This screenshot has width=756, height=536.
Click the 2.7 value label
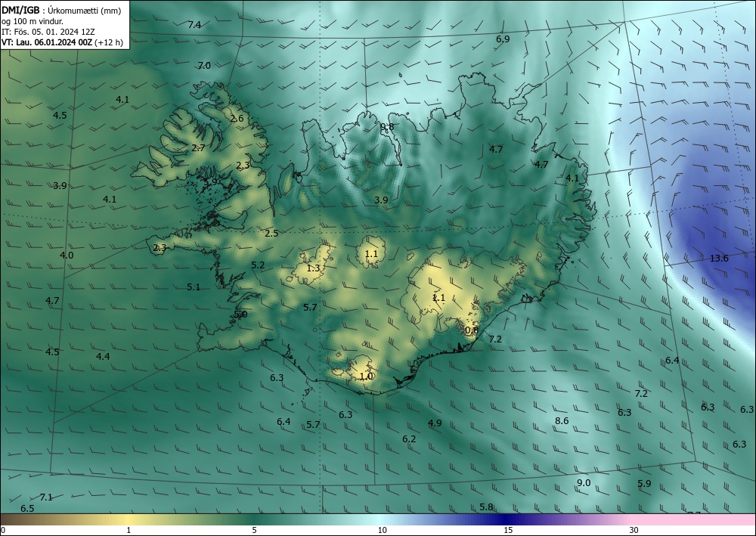point(199,148)
